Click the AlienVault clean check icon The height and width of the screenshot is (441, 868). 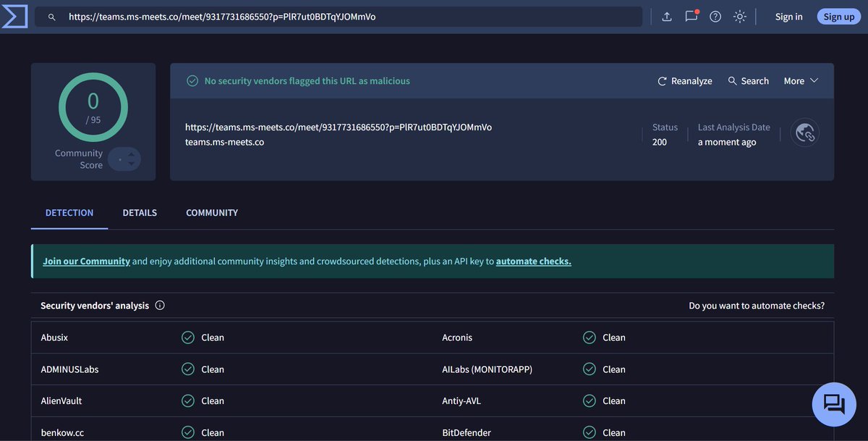tap(188, 401)
